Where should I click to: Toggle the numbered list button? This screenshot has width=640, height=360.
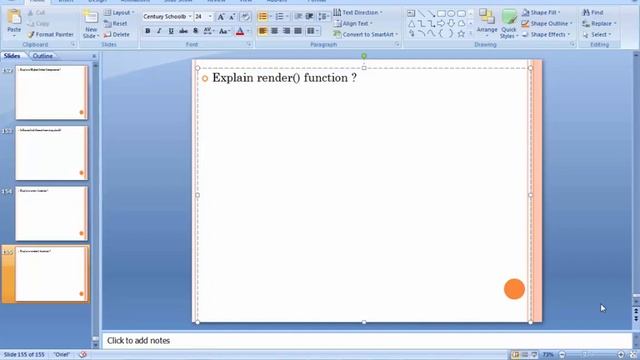280,17
